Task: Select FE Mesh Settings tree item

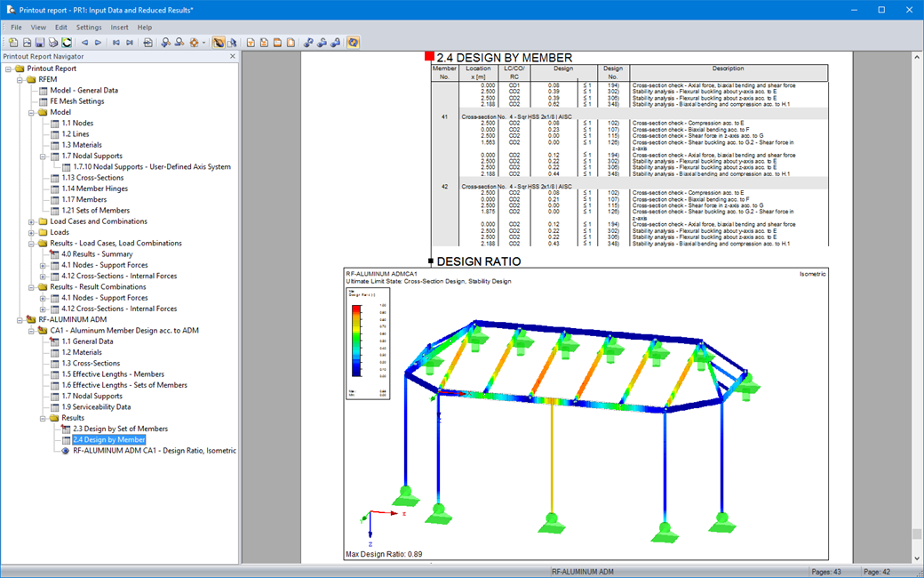Action: tap(76, 101)
